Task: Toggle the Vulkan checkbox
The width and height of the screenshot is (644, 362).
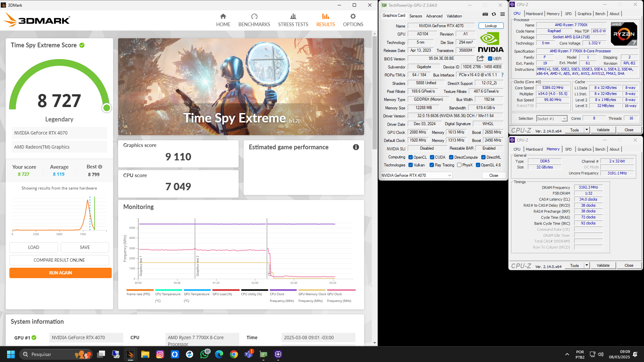Action: pos(410,165)
